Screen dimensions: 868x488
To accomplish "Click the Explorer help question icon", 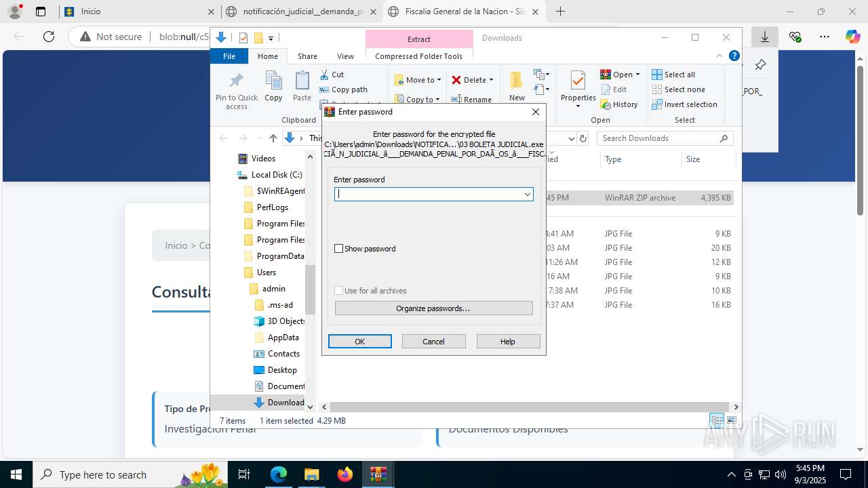I will (734, 56).
